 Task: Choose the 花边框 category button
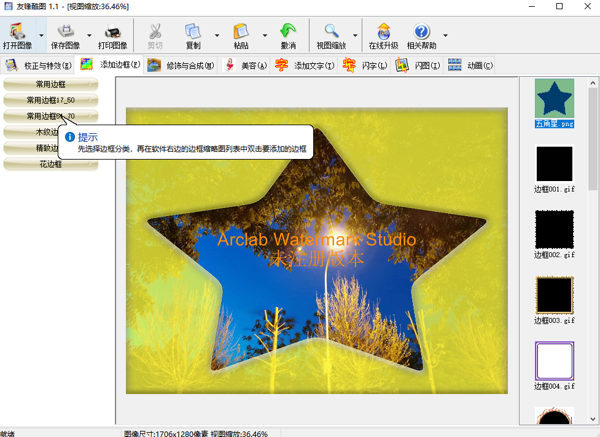pos(50,165)
